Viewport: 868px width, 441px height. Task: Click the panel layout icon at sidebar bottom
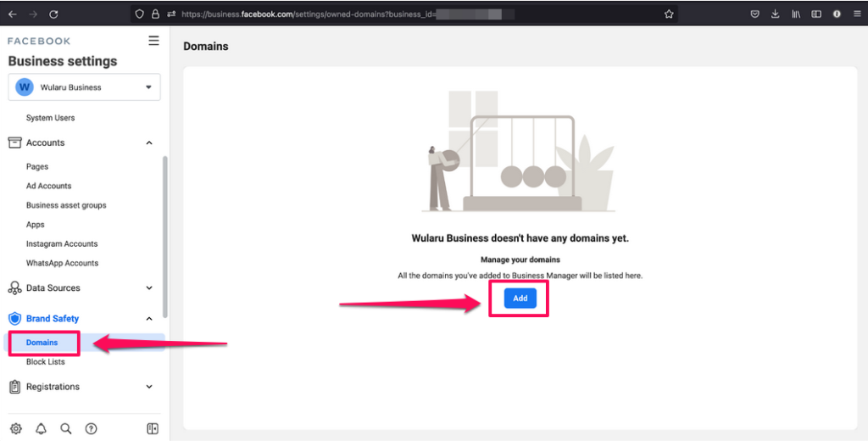153,428
